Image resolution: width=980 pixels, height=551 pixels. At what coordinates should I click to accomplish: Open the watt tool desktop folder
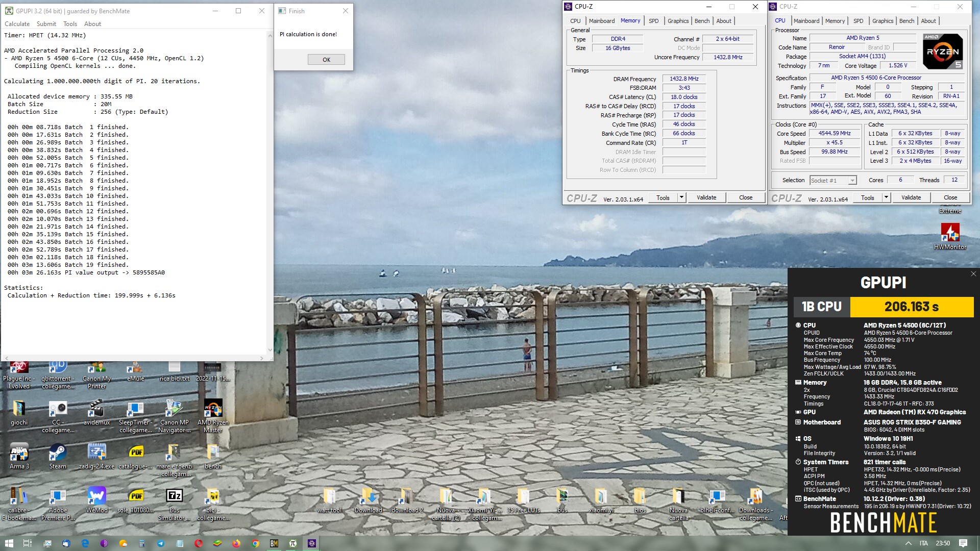click(329, 499)
